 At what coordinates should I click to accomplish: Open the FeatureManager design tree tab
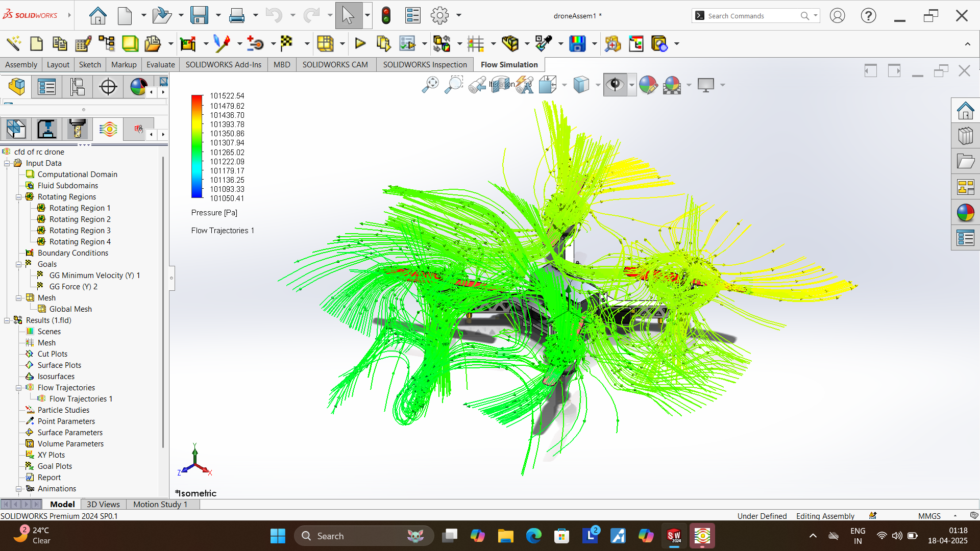16,86
